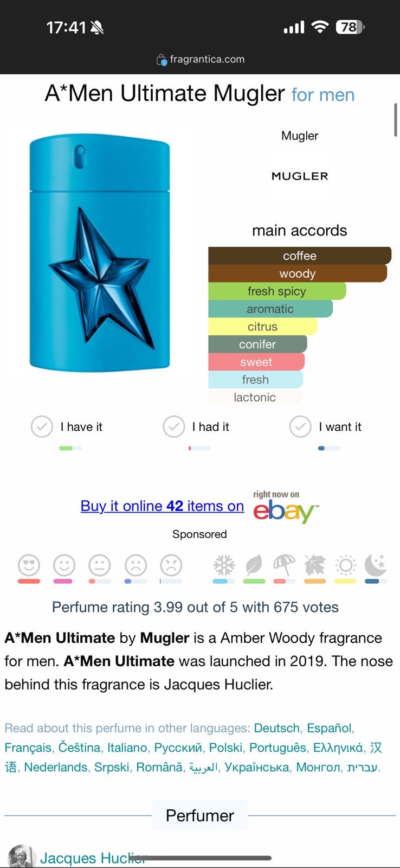Image resolution: width=400 pixels, height=868 pixels.
Task: Choose the neutral OK rating face
Action: point(100,565)
